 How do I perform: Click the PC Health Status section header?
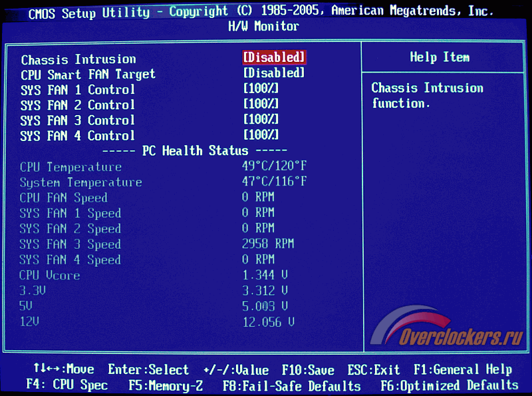[x=195, y=150]
